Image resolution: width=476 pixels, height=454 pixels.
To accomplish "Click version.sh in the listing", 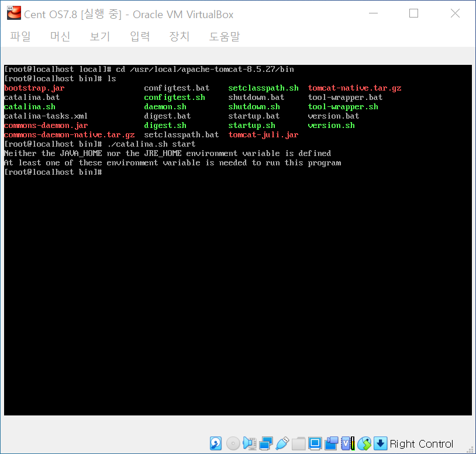I will click(x=331, y=126).
